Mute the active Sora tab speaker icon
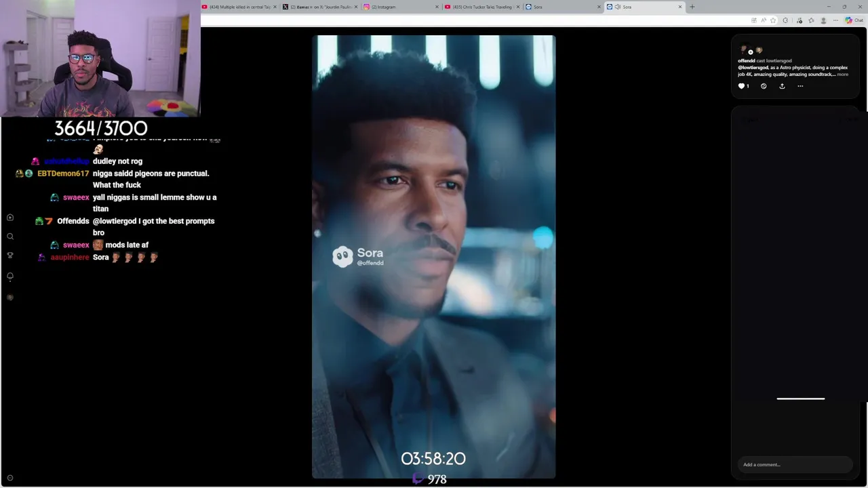The height and width of the screenshot is (488, 868). [x=618, y=7]
